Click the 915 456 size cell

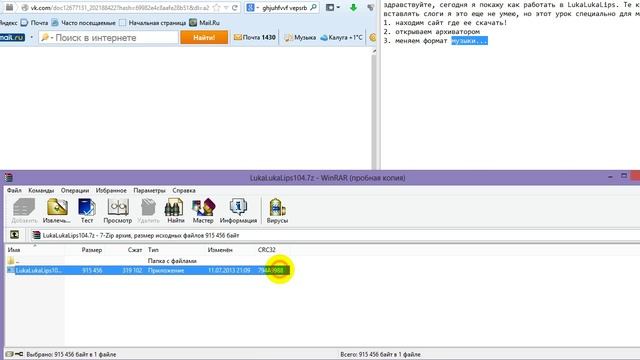pyautogui.click(x=92, y=270)
